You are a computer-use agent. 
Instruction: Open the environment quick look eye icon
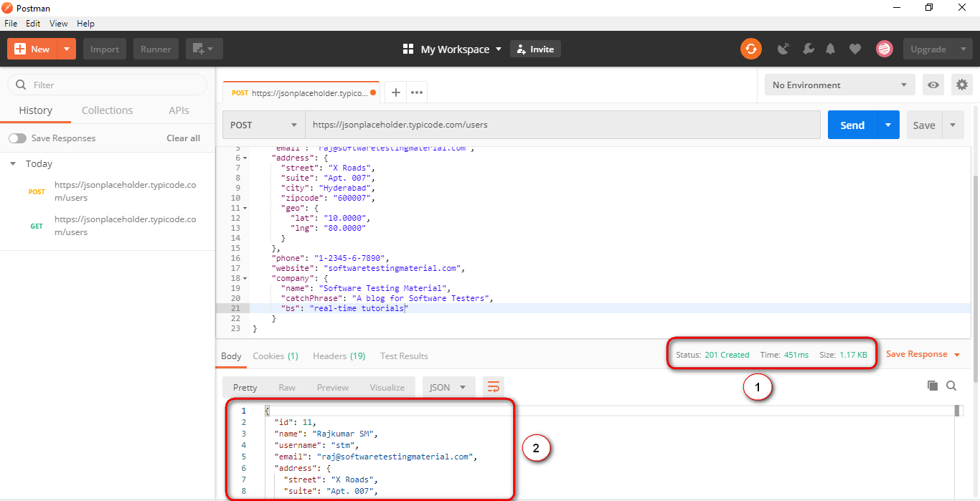[x=933, y=85]
